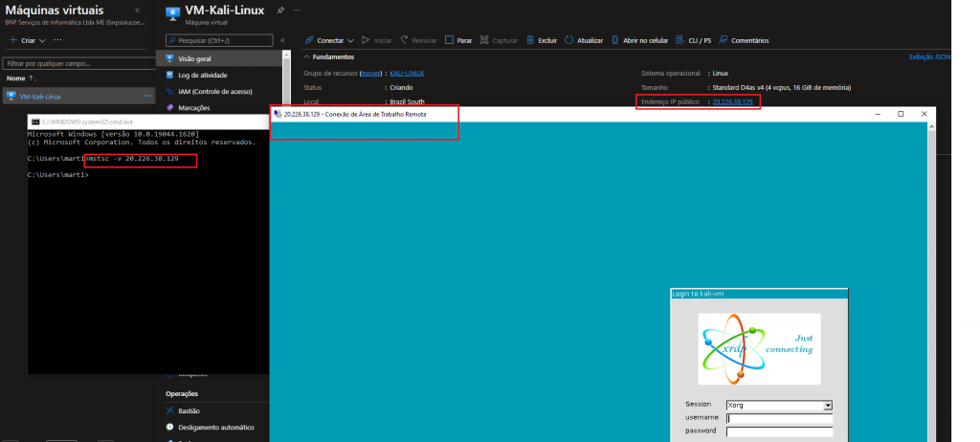980x442 pixels.
Task: Pin VM-Kali-Linux to the dashboard
Action: pos(280,11)
